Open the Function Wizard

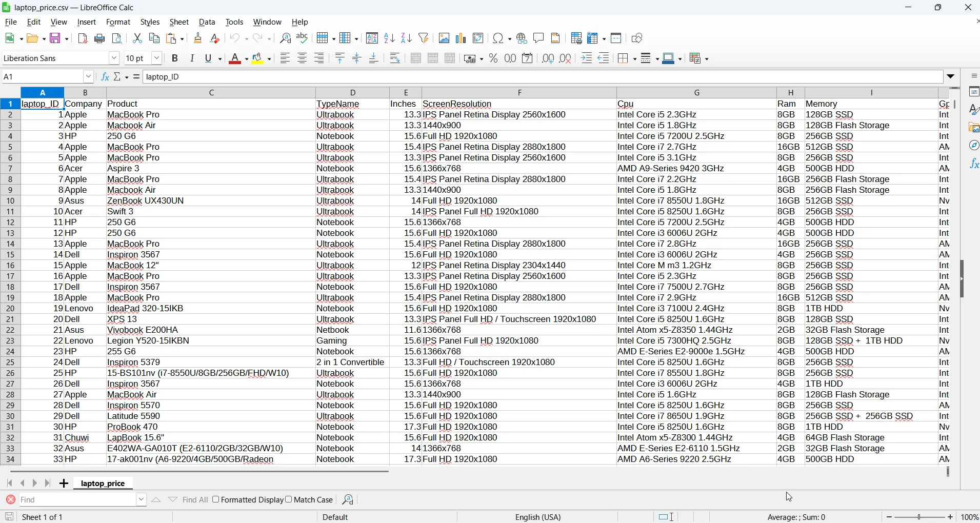tap(105, 77)
